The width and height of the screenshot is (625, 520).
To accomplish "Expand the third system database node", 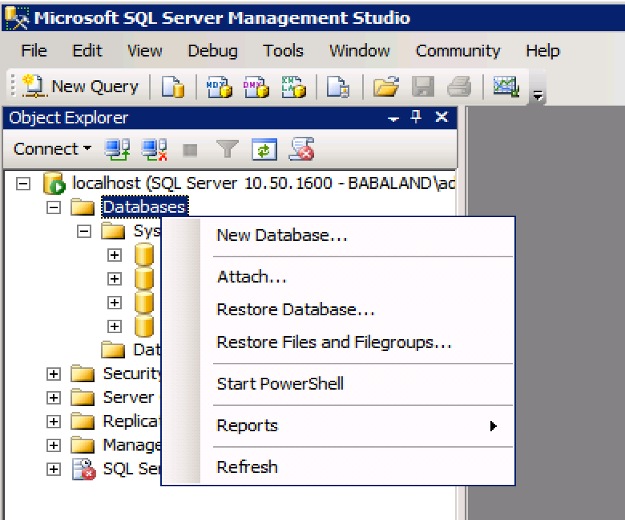I will [x=114, y=303].
